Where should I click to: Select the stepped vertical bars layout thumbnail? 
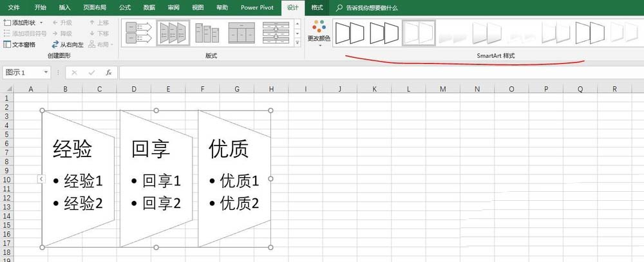coord(207,33)
